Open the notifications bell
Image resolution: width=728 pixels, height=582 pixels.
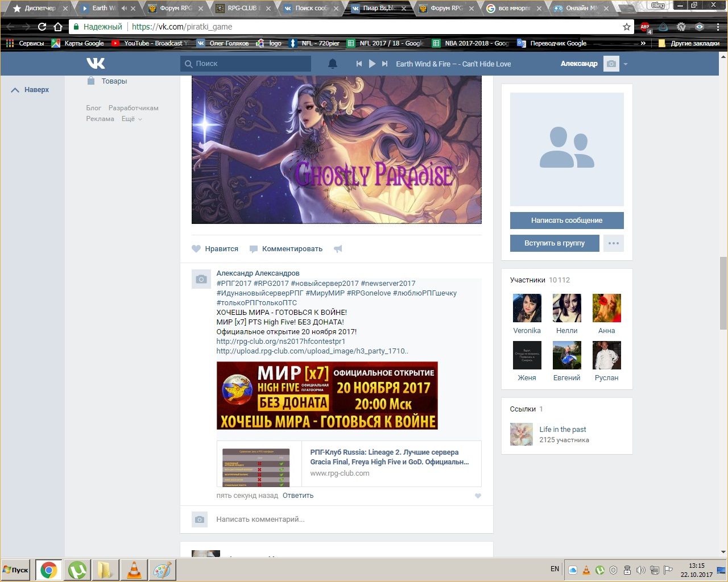click(x=333, y=64)
